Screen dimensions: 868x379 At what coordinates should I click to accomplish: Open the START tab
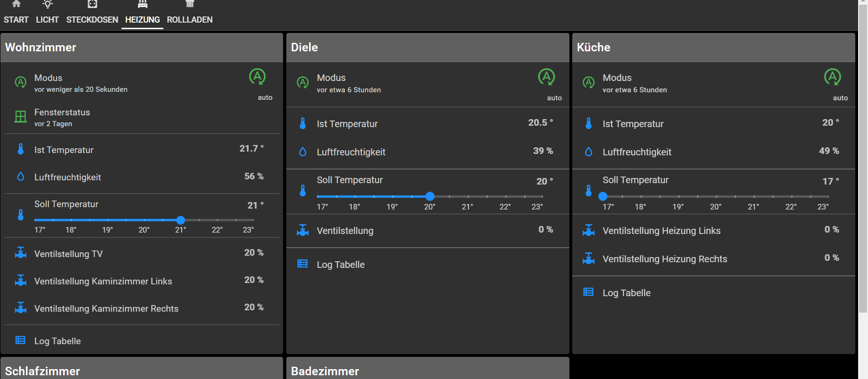(16, 14)
